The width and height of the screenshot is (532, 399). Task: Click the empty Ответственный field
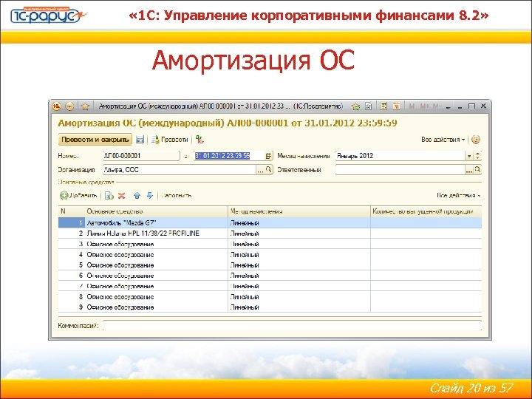point(400,170)
